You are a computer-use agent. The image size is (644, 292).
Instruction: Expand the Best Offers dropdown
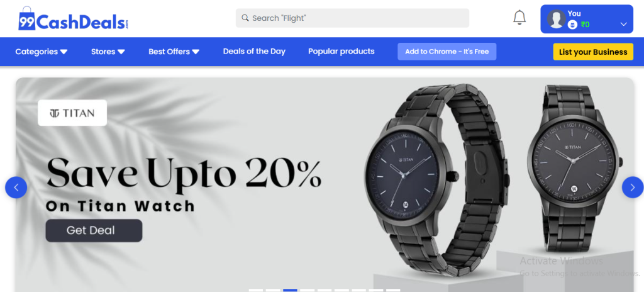coord(174,52)
